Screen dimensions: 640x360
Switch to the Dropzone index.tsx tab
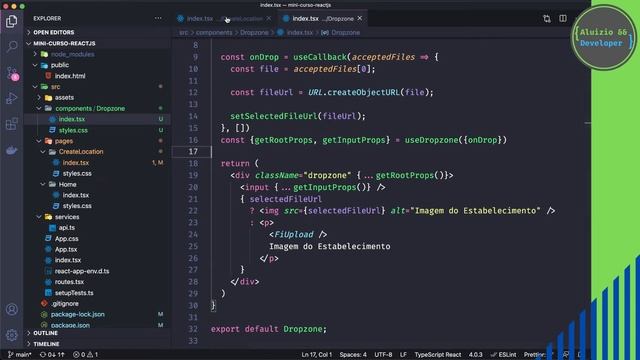coord(322,18)
